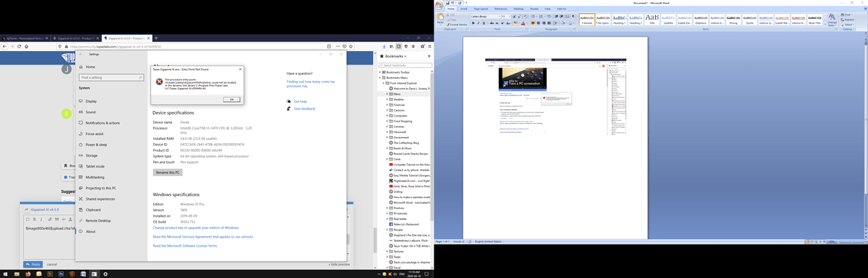Open a new Firefox tab
The height and width of the screenshot is (278, 868).
pyautogui.click(x=157, y=38)
